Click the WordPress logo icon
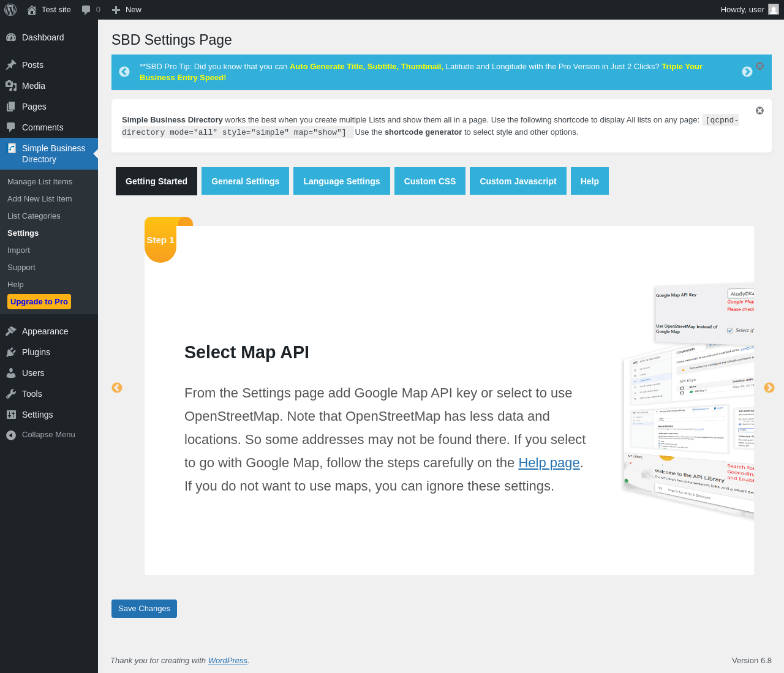 pyautogui.click(x=10, y=10)
